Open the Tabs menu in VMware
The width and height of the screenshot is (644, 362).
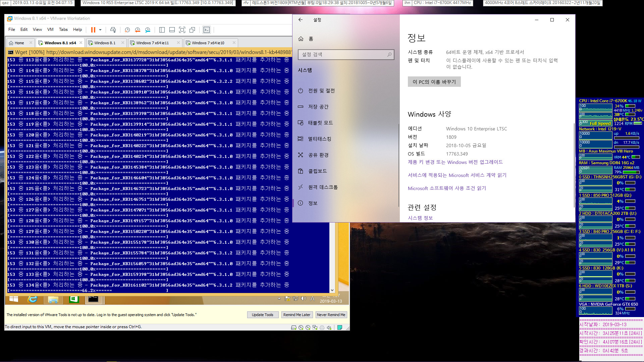[63, 29]
